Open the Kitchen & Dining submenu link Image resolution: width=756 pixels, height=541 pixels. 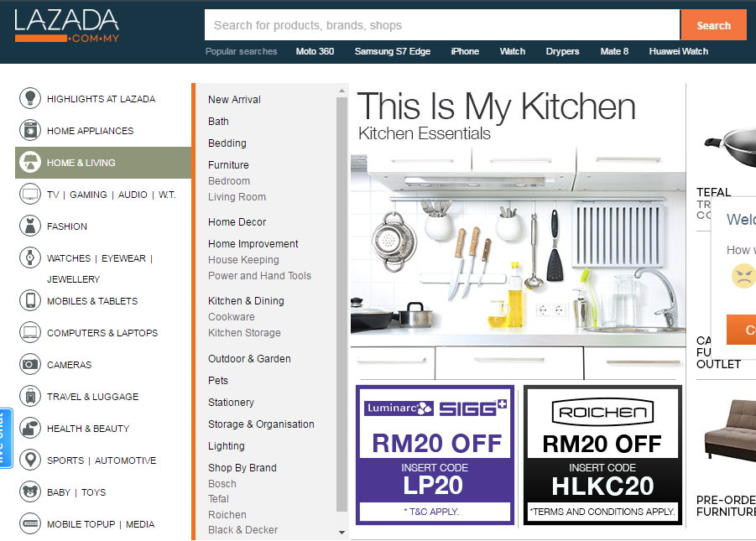(x=246, y=300)
